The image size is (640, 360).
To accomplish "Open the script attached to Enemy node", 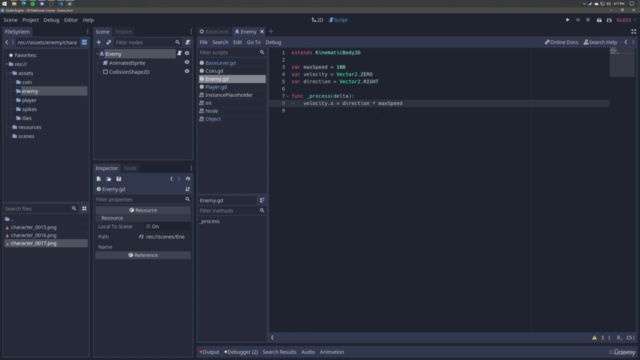I will (x=179, y=53).
